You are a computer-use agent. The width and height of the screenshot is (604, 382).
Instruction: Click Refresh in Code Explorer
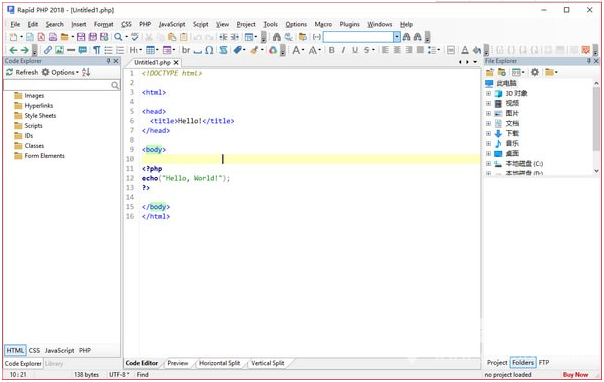(x=22, y=72)
